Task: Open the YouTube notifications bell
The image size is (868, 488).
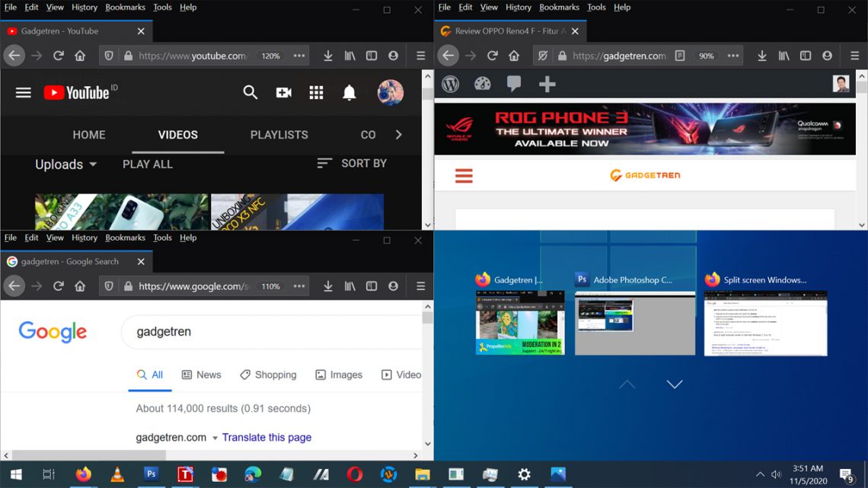Action: 349,92
